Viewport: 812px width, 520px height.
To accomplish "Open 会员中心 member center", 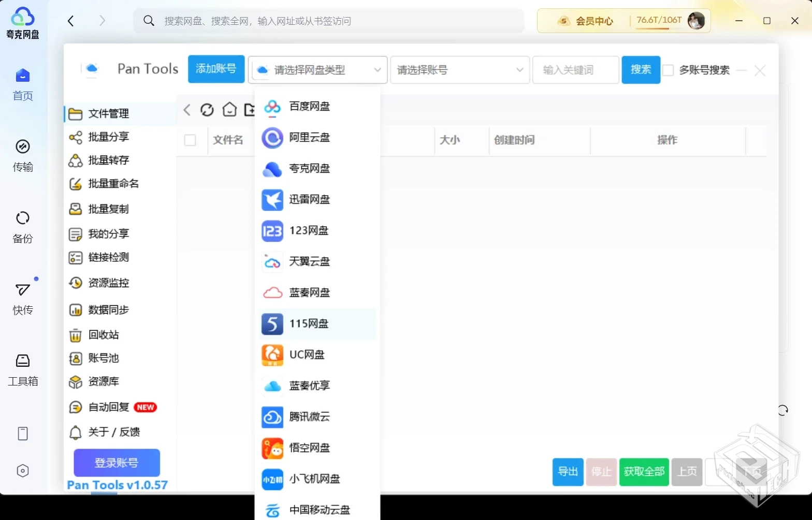I will click(x=586, y=21).
